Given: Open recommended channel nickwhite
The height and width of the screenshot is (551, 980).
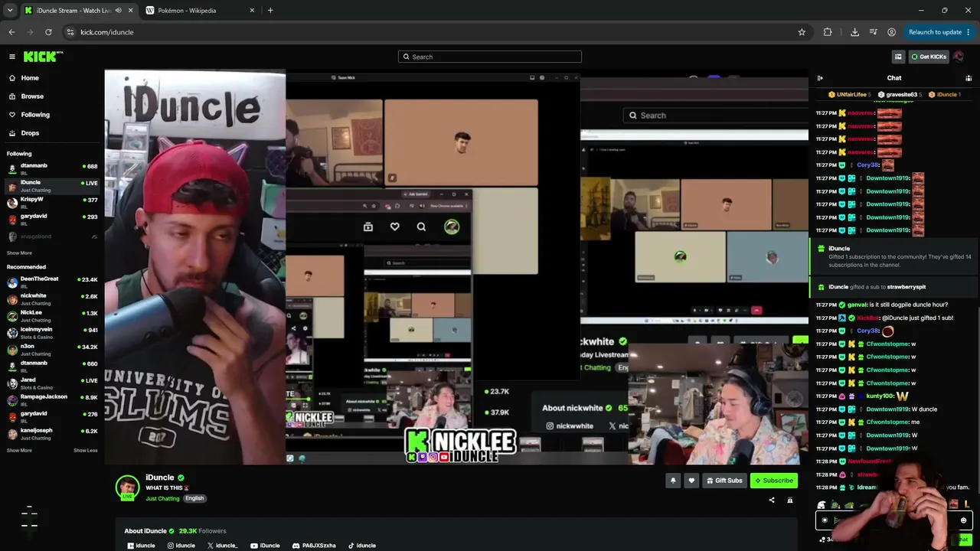Looking at the screenshot, I should [52, 298].
